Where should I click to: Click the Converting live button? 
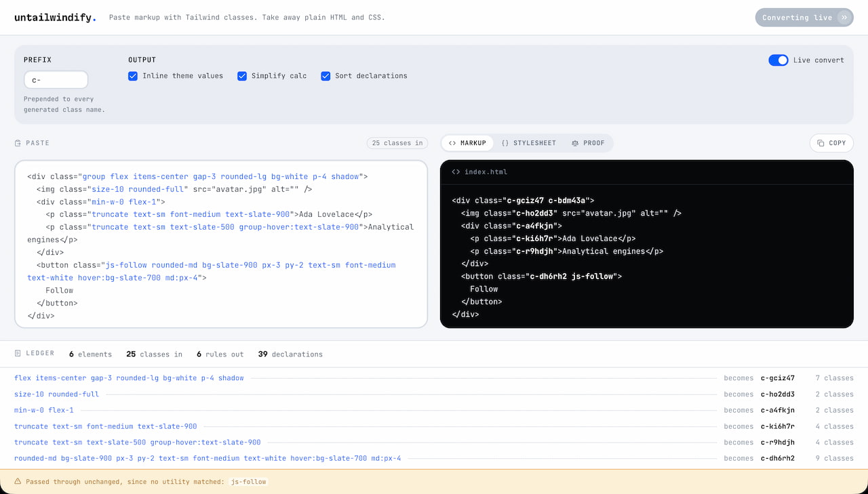point(804,18)
